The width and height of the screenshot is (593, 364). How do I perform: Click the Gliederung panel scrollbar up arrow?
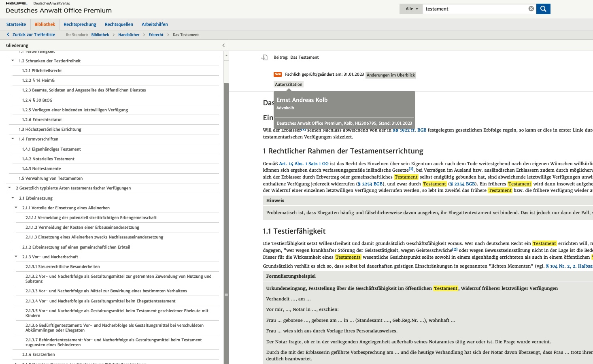(226, 55)
